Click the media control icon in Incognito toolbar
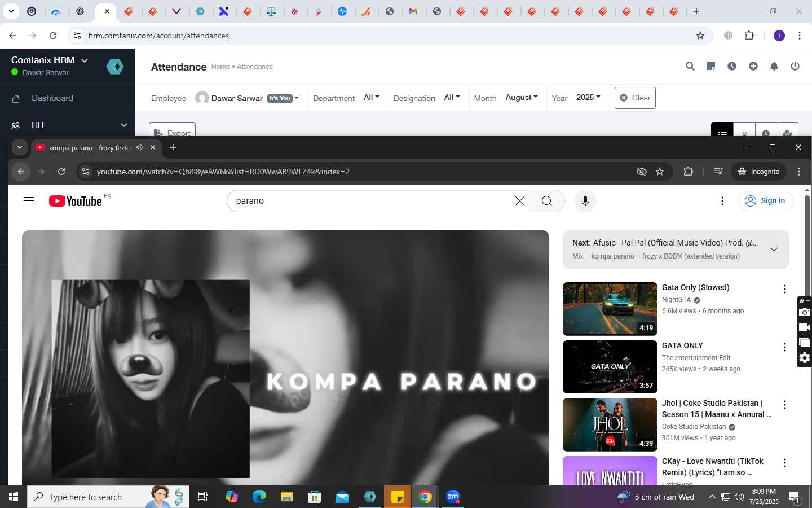Image resolution: width=812 pixels, height=508 pixels. (x=718, y=171)
